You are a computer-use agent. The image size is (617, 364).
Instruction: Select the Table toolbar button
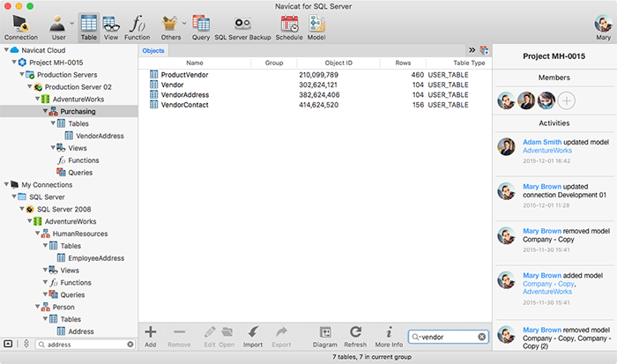pos(88,27)
